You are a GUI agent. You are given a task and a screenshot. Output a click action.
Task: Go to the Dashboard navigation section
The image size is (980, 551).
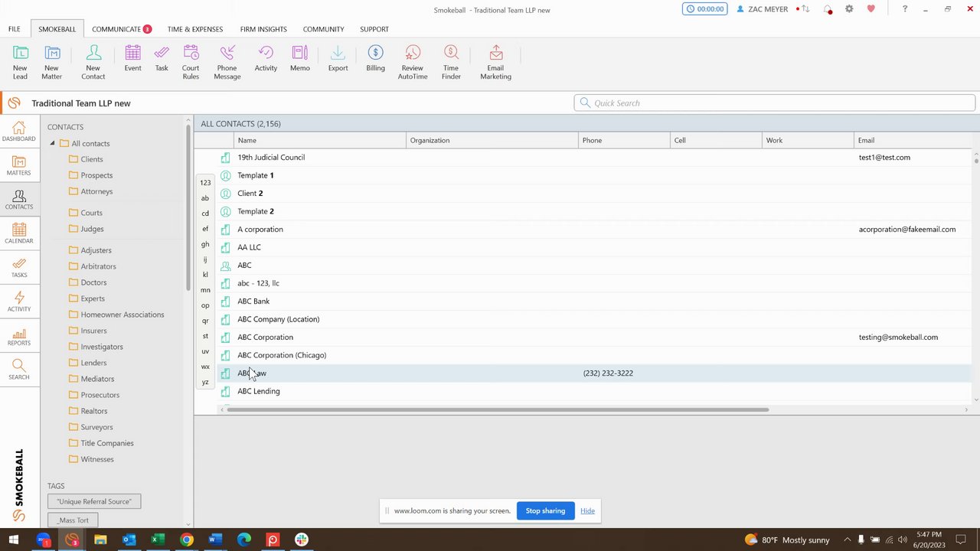point(19,132)
